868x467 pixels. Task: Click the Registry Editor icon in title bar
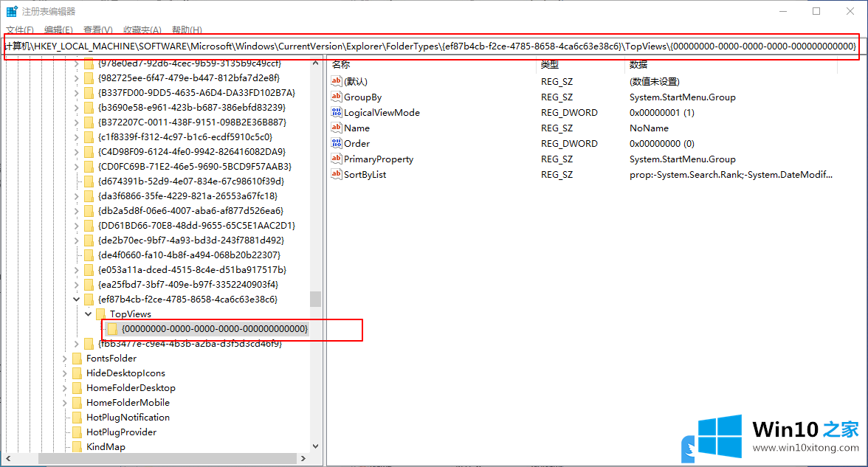[12, 12]
